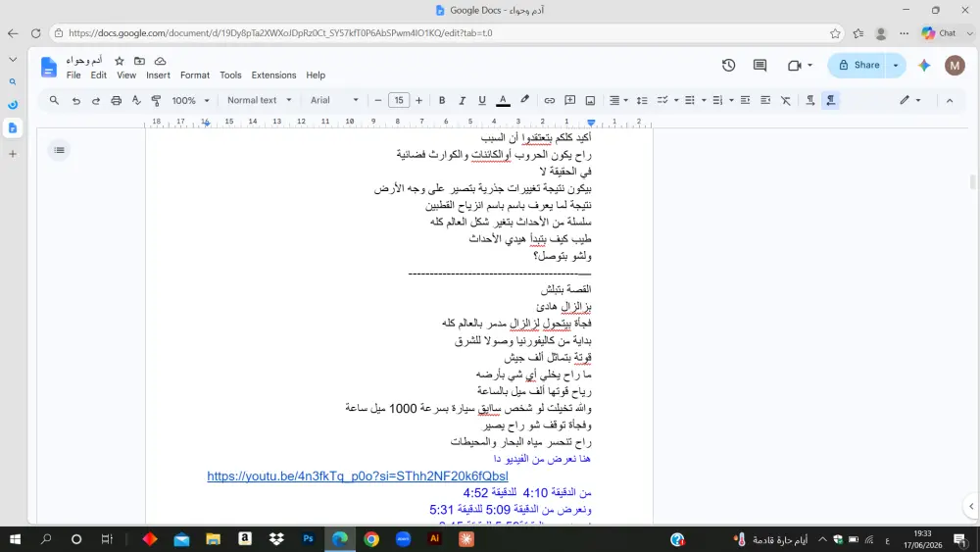The width and height of the screenshot is (980, 552).
Task: Open Chrome from the taskbar
Action: [x=371, y=539]
